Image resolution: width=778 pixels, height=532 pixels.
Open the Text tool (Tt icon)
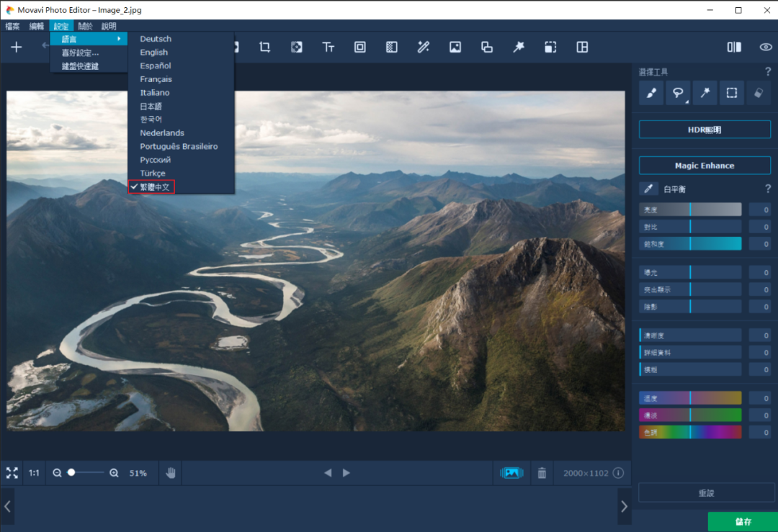pyautogui.click(x=328, y=47)
